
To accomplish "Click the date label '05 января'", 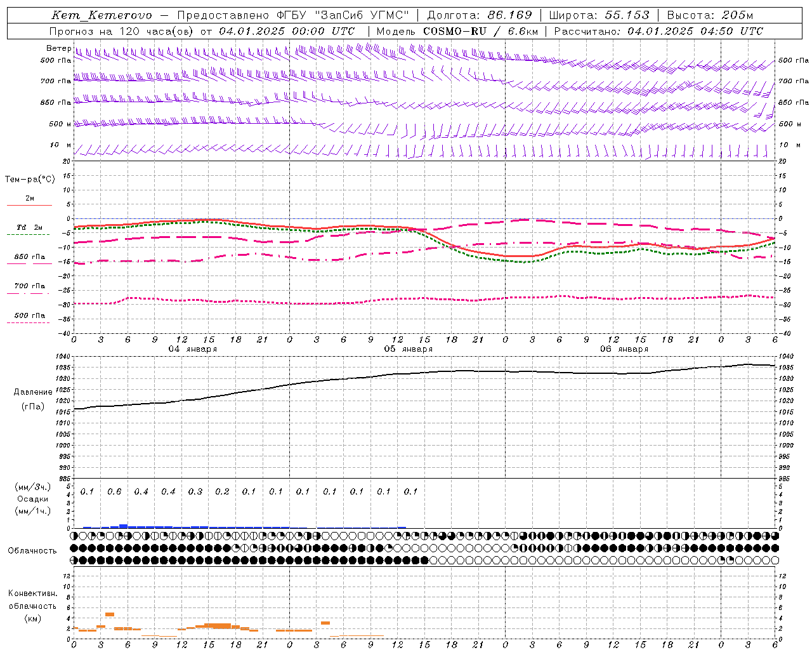I will tap(408, 349).
